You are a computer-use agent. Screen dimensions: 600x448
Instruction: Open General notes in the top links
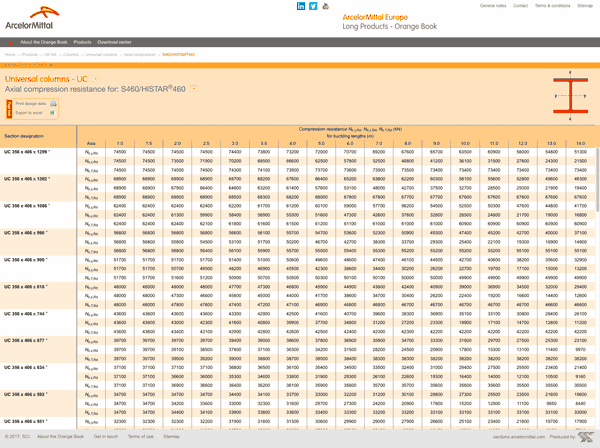click(x=493, y=6)
